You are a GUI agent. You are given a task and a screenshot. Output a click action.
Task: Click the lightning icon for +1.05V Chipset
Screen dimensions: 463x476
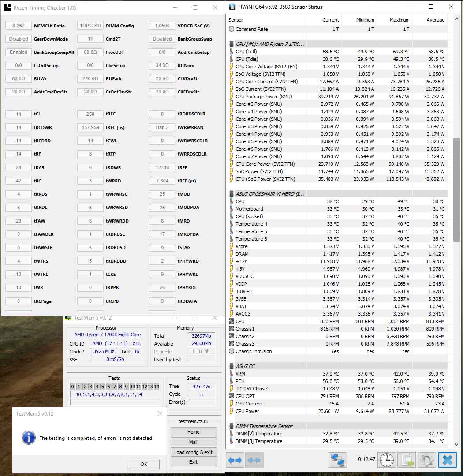click(x=231, y=389)
